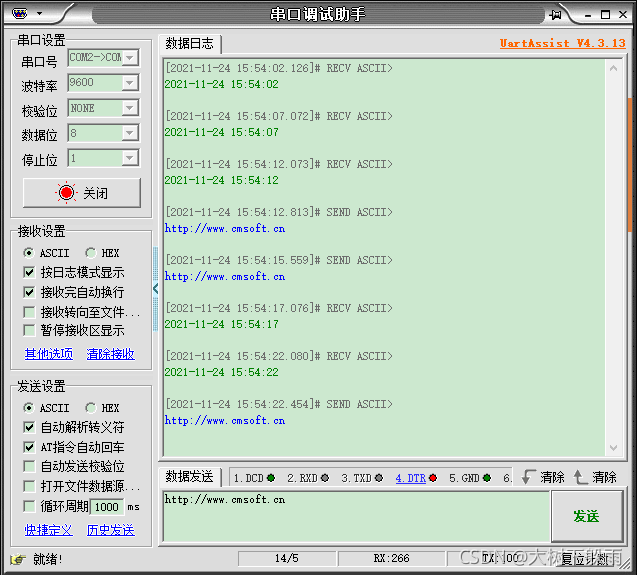Screen dimensions: 637x575
Task: Toggle 按日志模式显示 checkbox
Action: tap(29, 272)
